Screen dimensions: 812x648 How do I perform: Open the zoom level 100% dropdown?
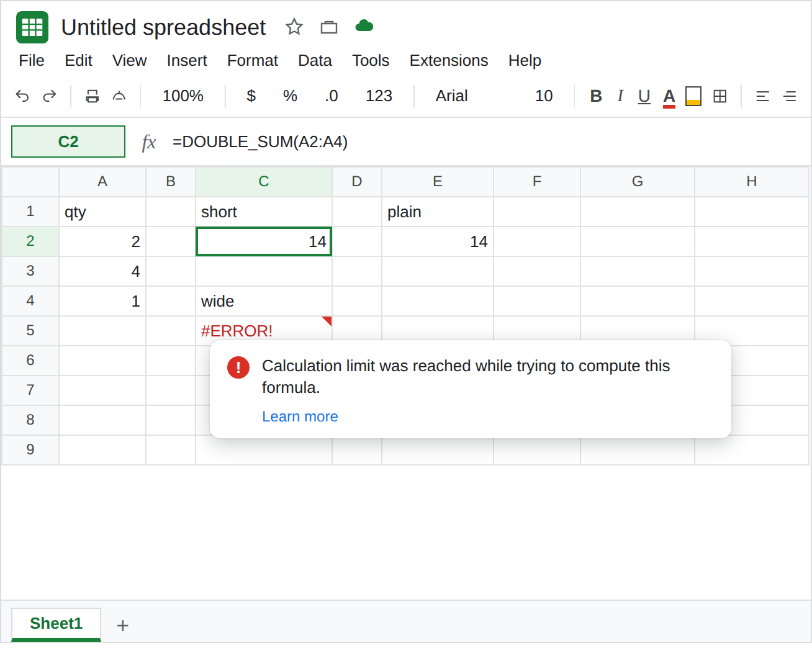183,96
